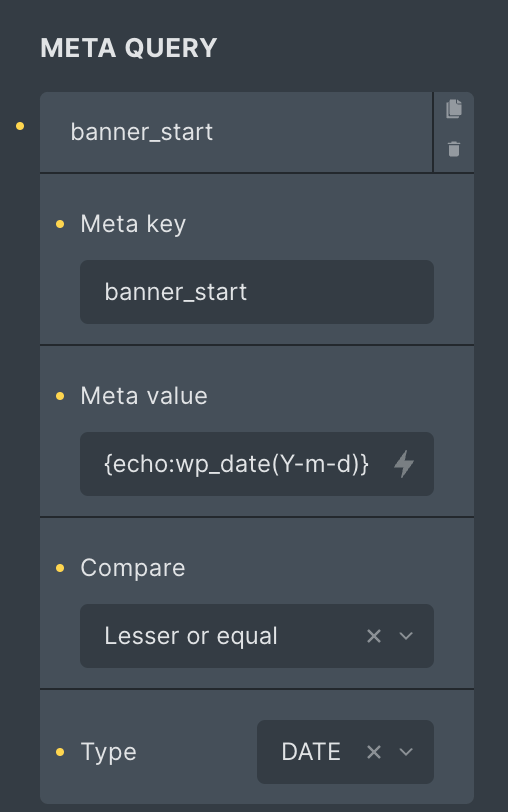
Task: Clear the DATE type selection
Action: click(374, 752)
